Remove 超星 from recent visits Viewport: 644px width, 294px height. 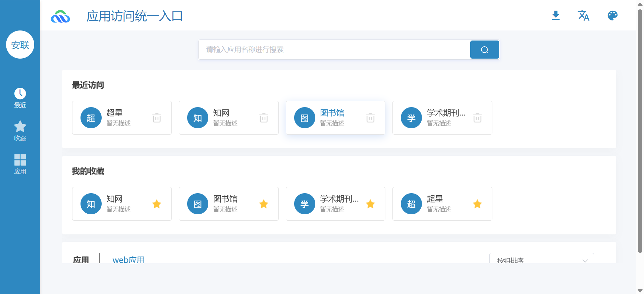157,118
